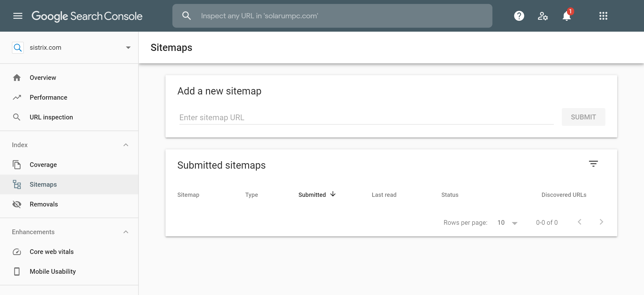This screenshot has height=295, width=644.
Task: Open the hamburger navigation menu
Action: [x=18, y=16]
